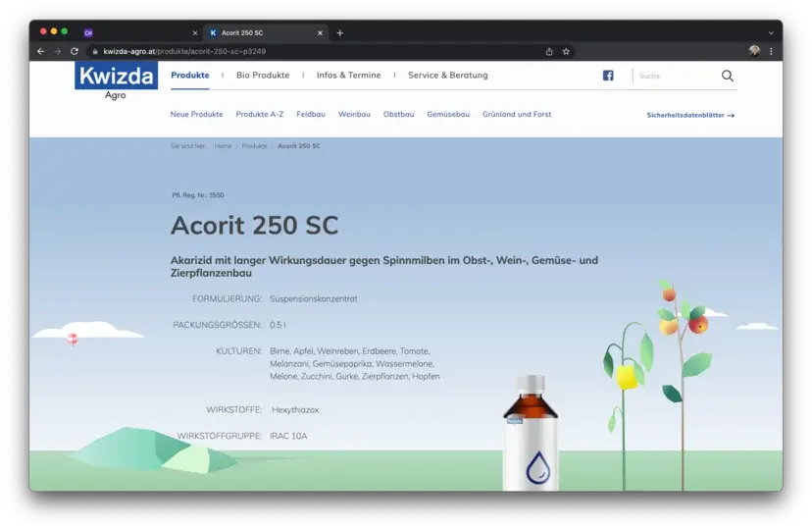Click the macOS yellow minimize button
The width and height of the screenshot is (812, 530).
coord(54,31)
